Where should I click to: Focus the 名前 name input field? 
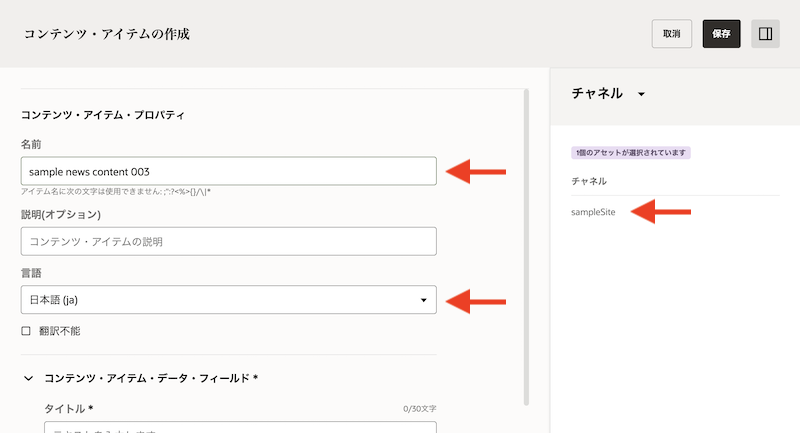228,171
